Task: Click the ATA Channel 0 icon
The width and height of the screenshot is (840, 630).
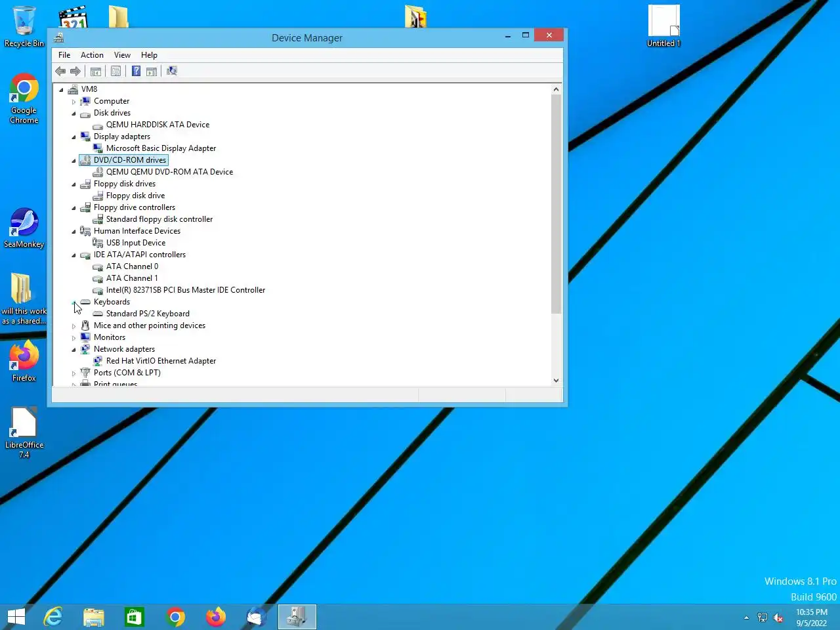Action: [98, 266]
